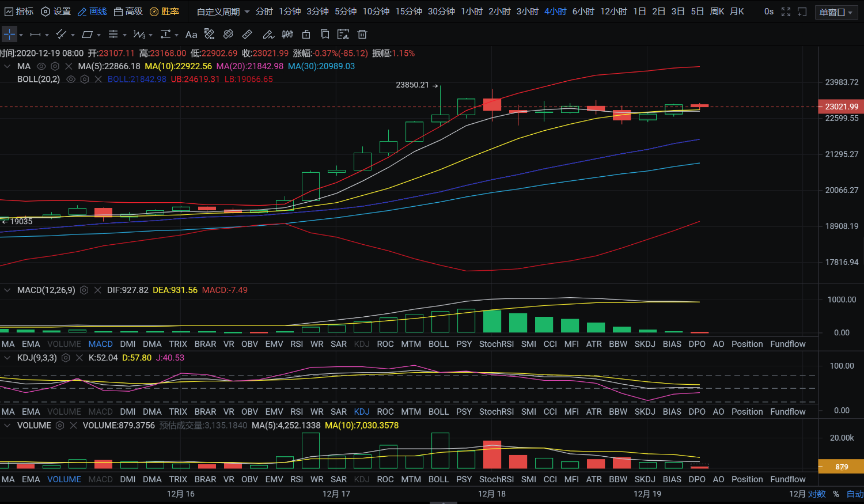The image size is (864, 504).
Task: Click the 12月 18 date on time axis
Action: [492, 494]
